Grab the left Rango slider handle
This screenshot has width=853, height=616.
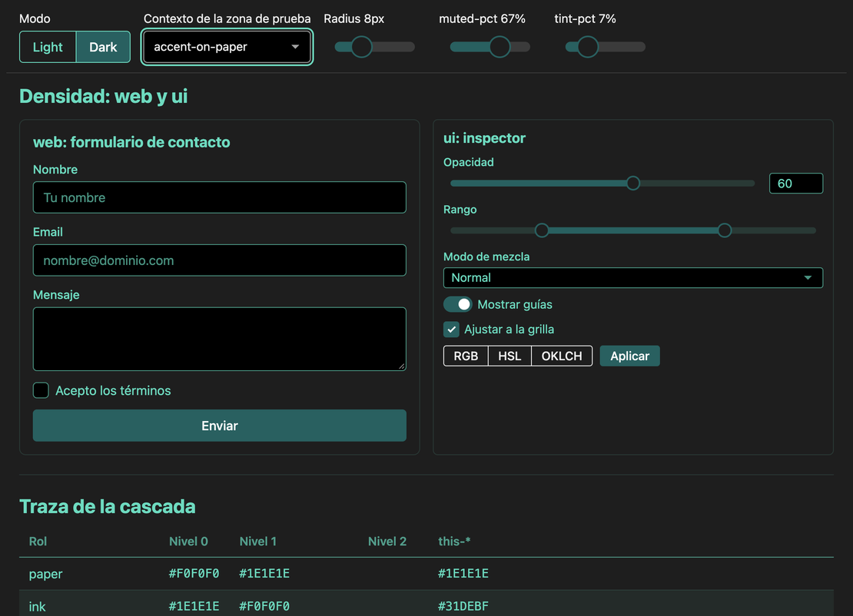coord(541,230)
